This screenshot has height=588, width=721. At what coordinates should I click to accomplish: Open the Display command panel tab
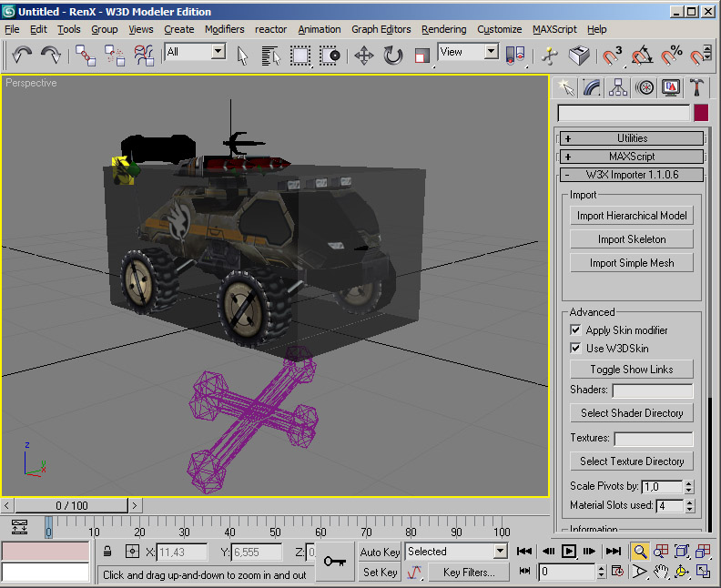(x=671, y=87)
